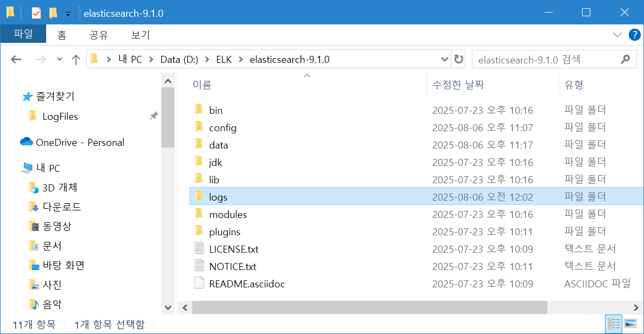Image resolution: width=644 pixels, height=334 pixels.
Task: Select the README.asciidoc file icon
Action: pyautogui.click(x=199, y=282)
